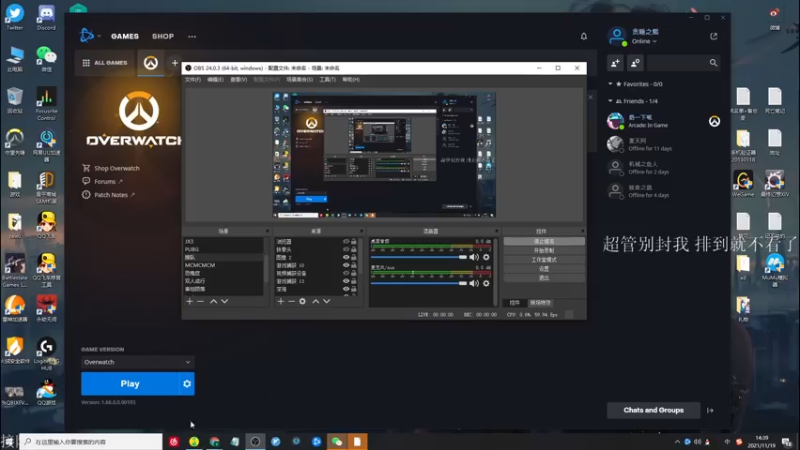Open Overwatch Patch Notes link

108,195
